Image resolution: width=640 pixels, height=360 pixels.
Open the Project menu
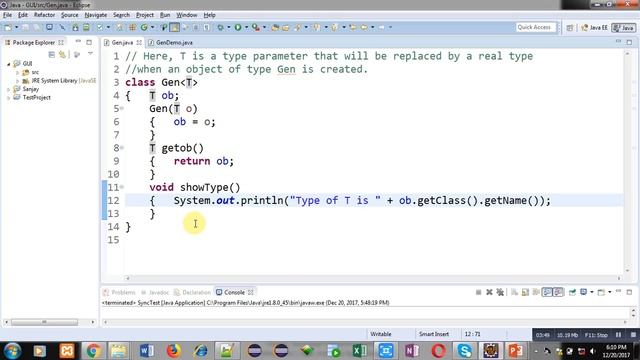click(144, 15)
